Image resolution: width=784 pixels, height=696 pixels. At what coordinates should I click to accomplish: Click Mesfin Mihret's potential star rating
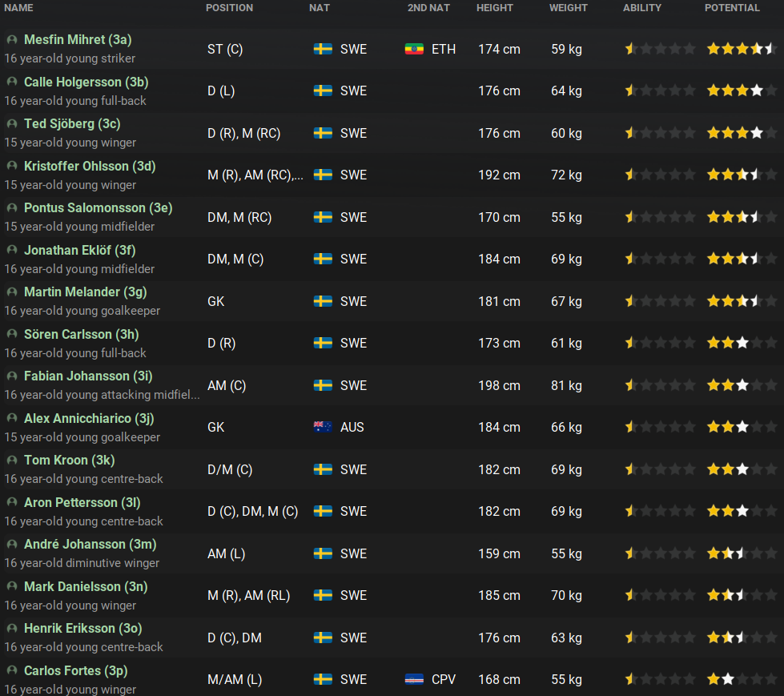coord(742,49)
